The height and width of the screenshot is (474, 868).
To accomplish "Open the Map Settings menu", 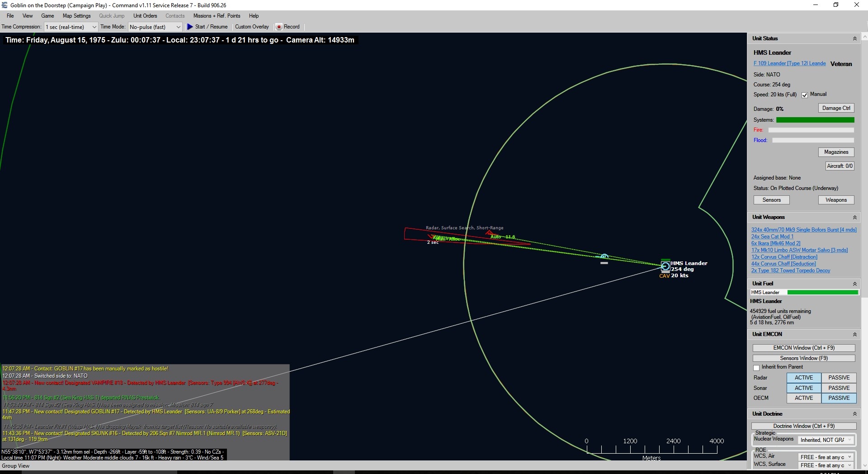I will (x=76, y=16).
